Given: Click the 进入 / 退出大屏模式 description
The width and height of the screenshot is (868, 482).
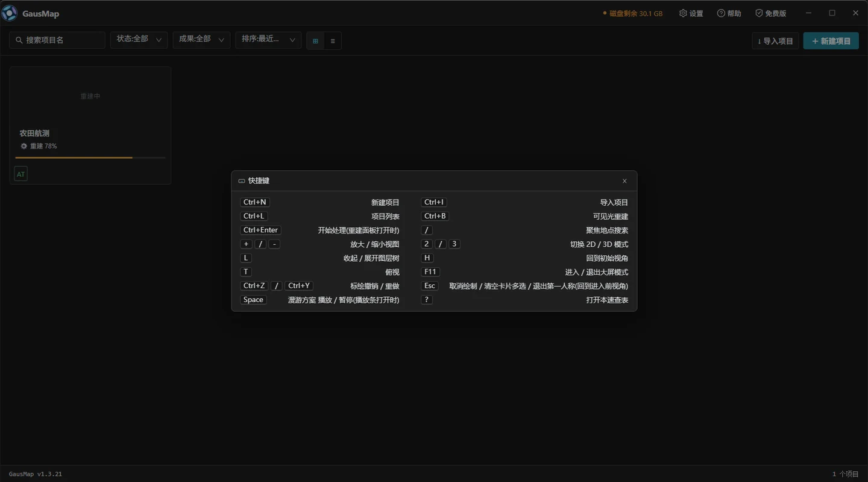Looking at the screenshot, I should point(597,272).
